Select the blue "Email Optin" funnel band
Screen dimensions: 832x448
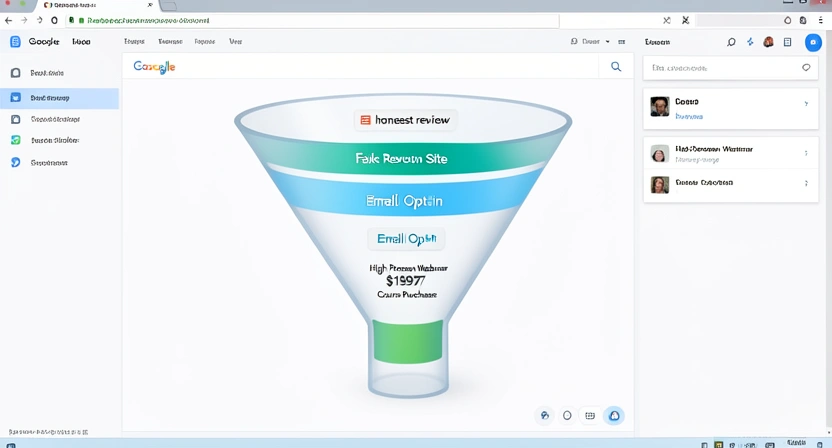[404, 201]
